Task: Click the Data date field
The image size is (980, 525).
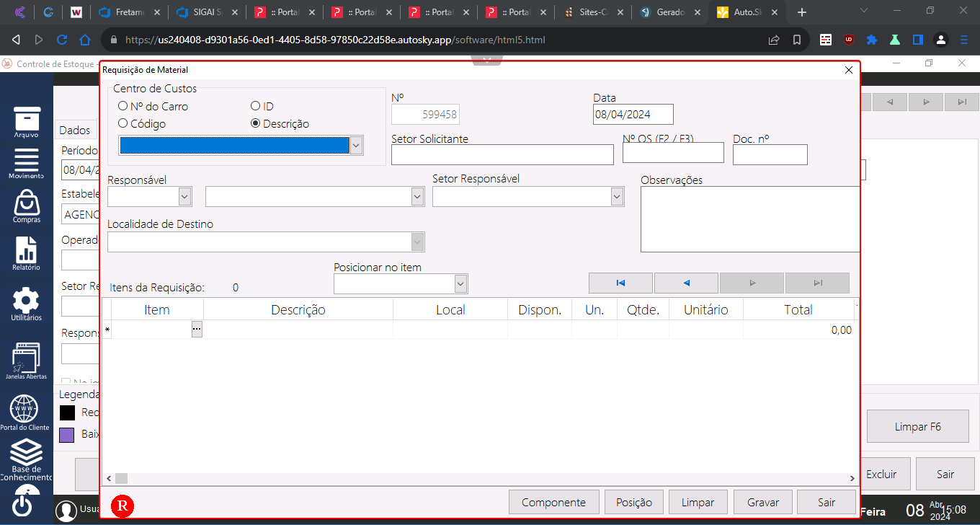Action: point(633,115)
